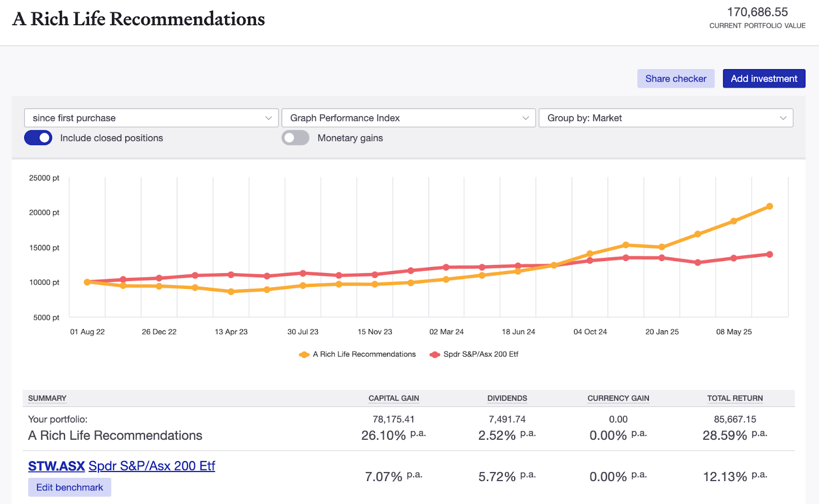Click the 170,686.55 current portfolio value
Image resolution: width=819 pixels, height=504 pixels.
tap(757, 12)
